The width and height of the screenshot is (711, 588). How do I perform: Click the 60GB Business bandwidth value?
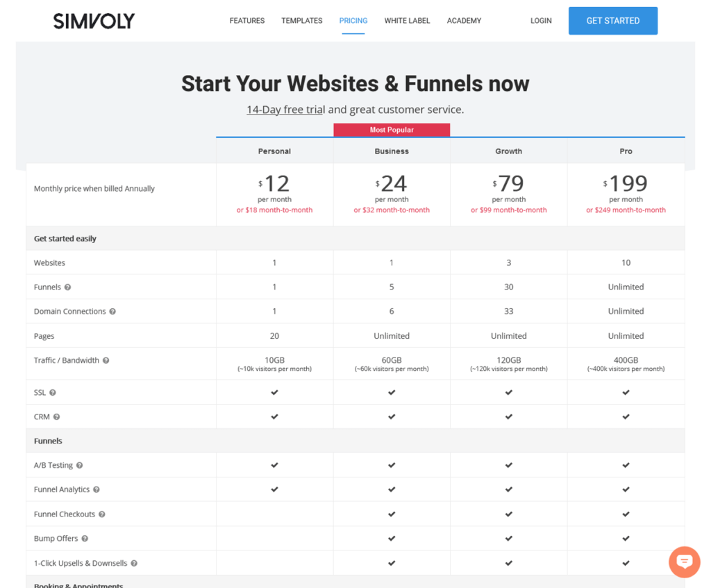(392, 360)
